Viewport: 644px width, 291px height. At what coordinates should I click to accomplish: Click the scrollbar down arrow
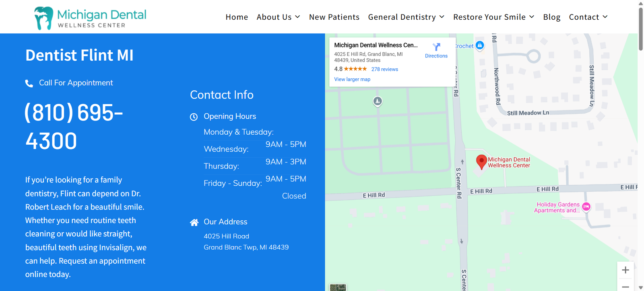click(x=641, y=288)
